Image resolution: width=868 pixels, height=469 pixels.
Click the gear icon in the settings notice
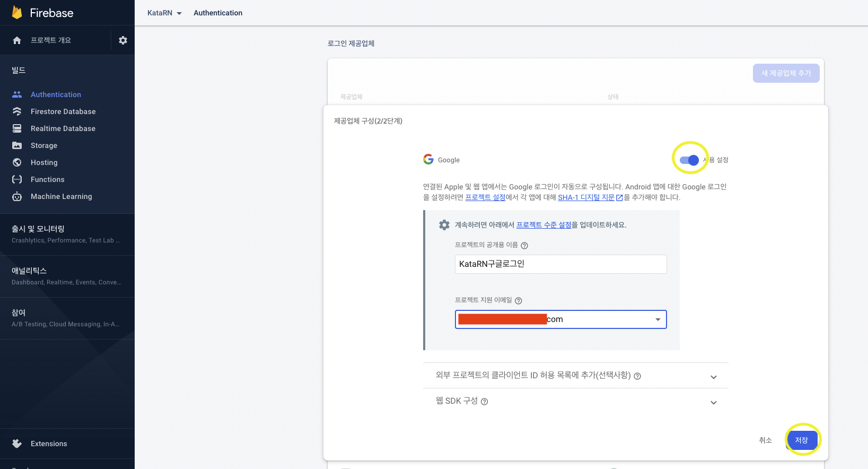click(x=444, y=225)
